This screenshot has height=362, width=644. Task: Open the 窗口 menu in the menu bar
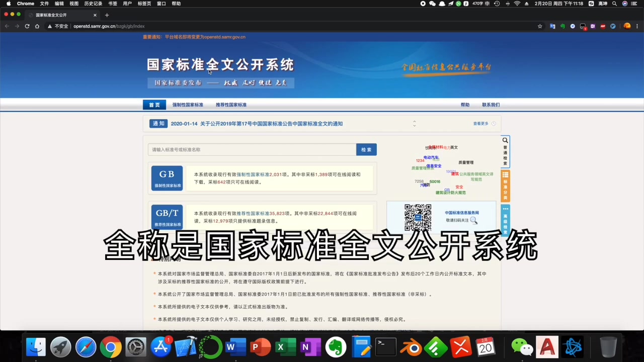162,4
